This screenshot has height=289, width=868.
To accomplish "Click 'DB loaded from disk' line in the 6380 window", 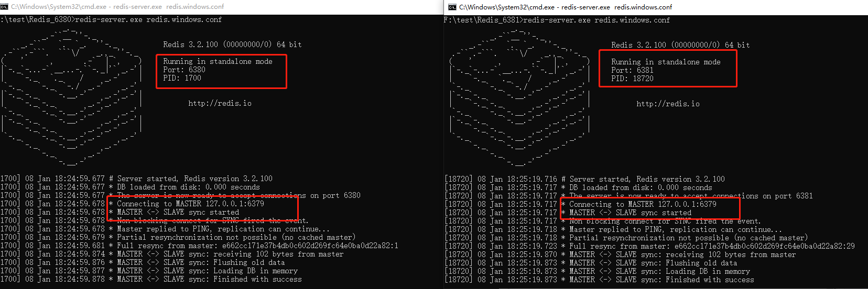I will click(130, 187).
